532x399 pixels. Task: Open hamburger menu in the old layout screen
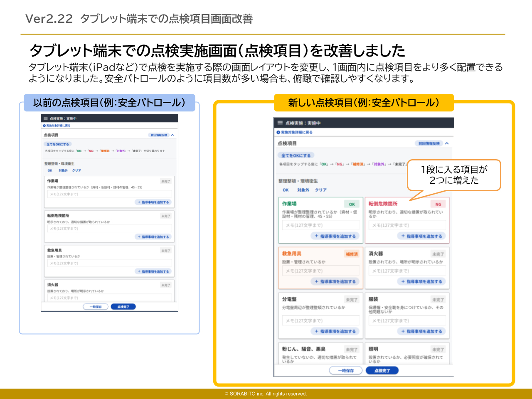(46, 118)
